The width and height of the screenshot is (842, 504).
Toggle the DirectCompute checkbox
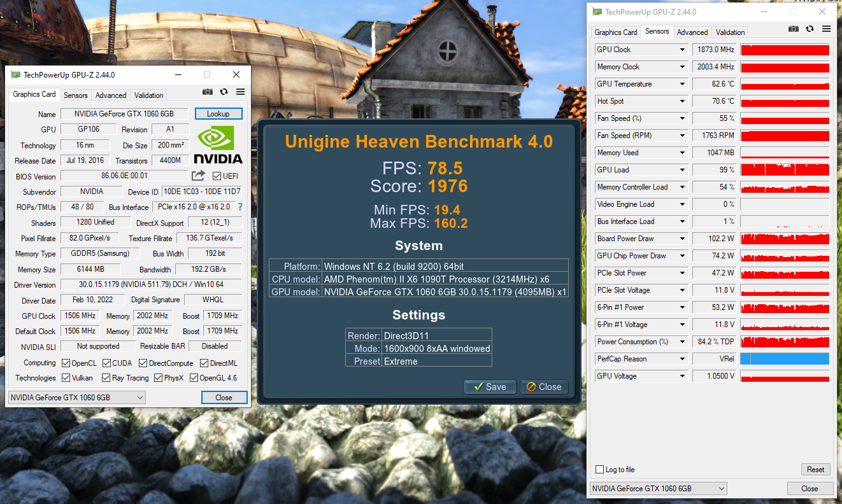(143, 363)
